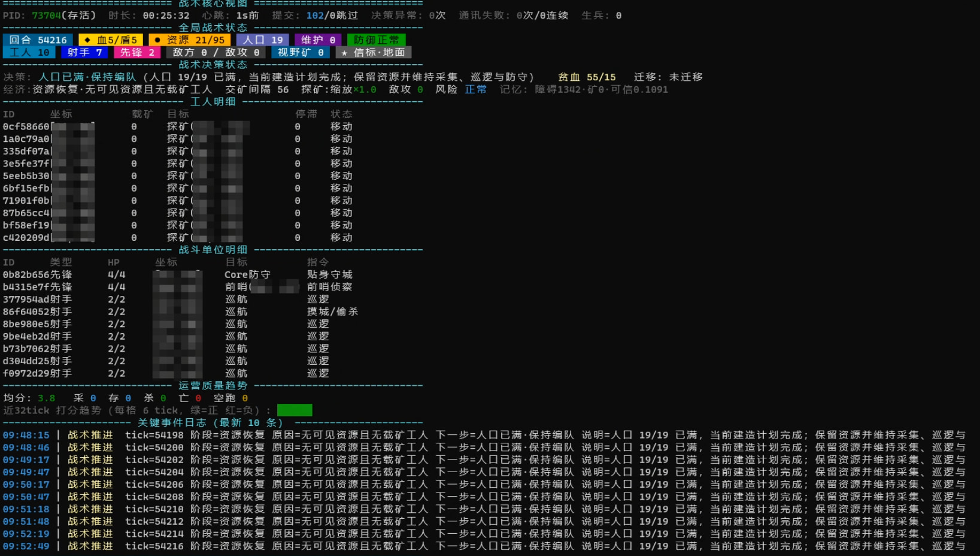Select the 迁移: 未迁移 status
980x556 pixels.
point(668,77)
